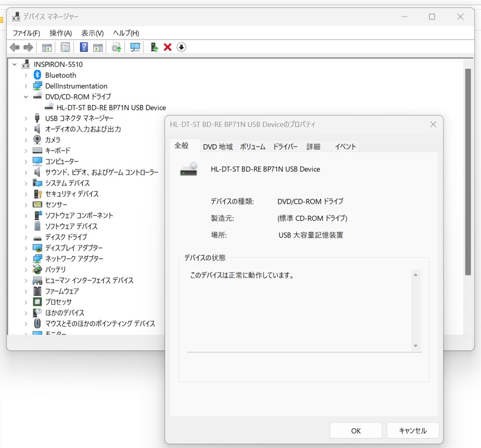
Task: Collapse the INSPIRON-5510 root node
Action: click(x=15, y=64)
